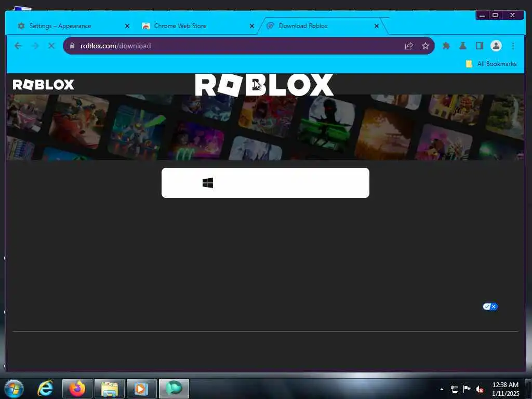Viewport: 532px width, 399px height.
Task: Click the roblox.com/download address bar
Action: (249, 46)
